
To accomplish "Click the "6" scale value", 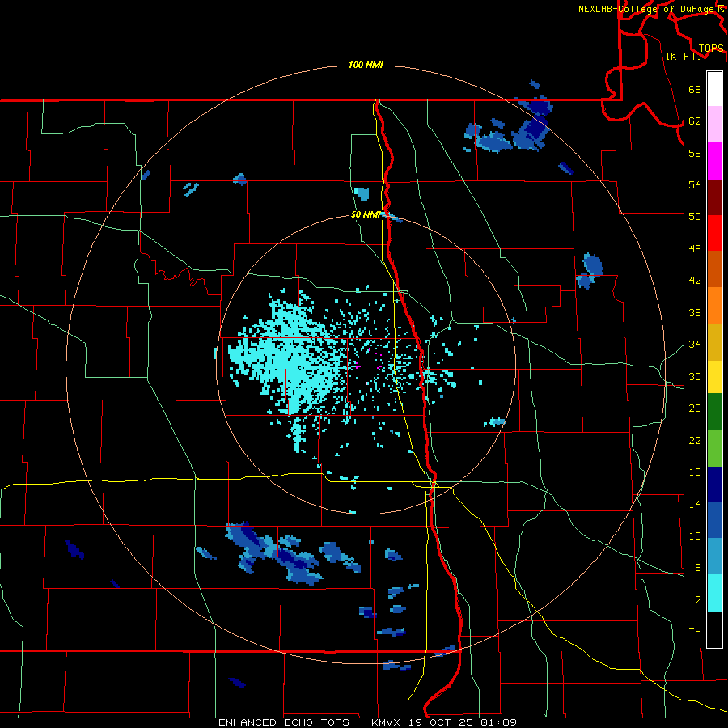I will click(698, 567).
